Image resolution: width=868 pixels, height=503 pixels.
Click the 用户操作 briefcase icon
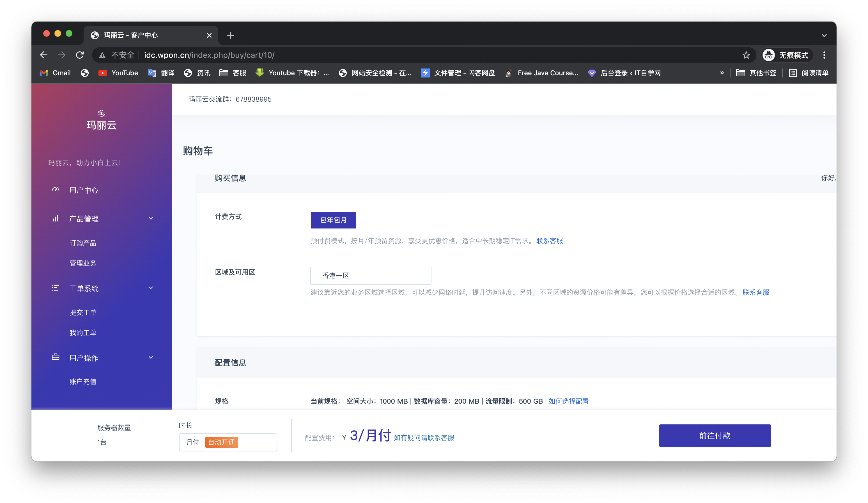click(x=56, y=357)
